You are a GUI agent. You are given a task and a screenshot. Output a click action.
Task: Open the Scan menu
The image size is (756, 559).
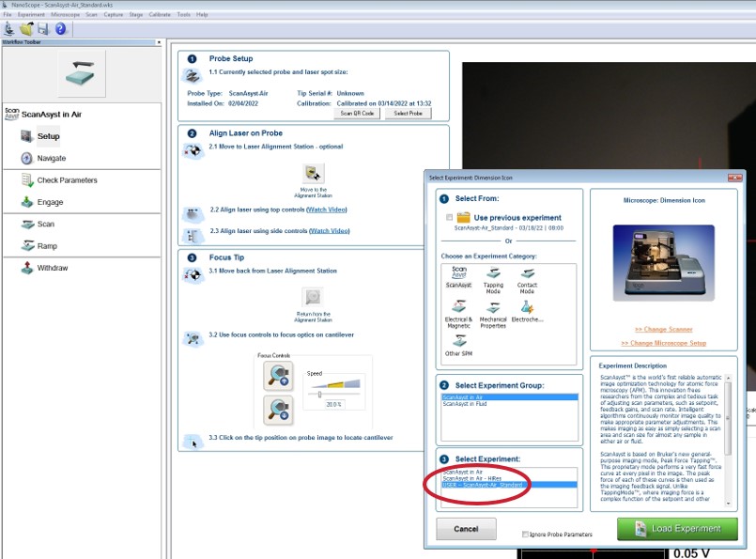pyautogui.click(x=92, y=14)
